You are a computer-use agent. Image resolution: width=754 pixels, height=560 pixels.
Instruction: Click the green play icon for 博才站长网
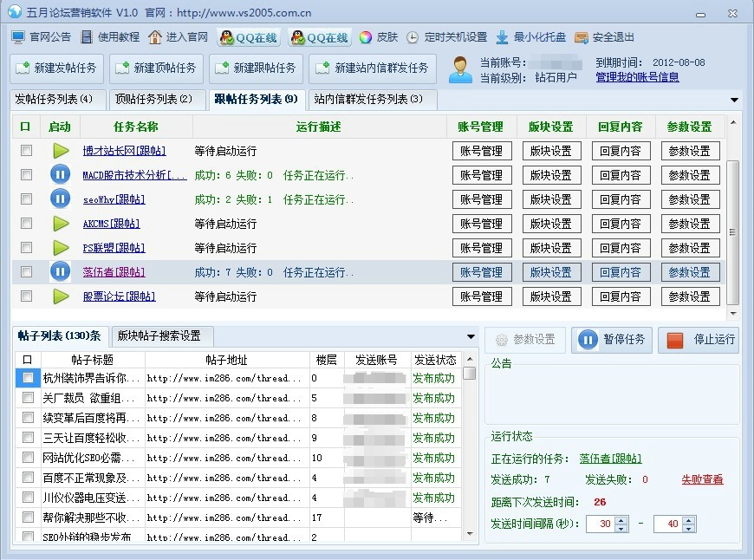60,151
